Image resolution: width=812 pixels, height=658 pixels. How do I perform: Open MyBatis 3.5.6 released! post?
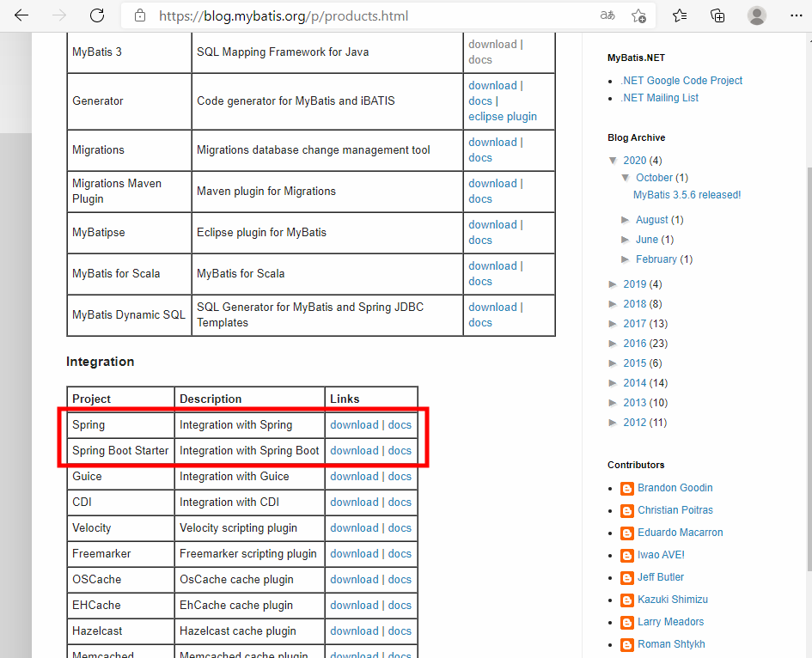click(x=687, y=195)
